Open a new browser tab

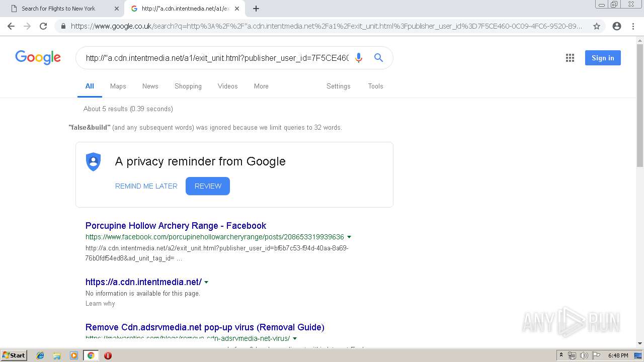tap(256, 9)
